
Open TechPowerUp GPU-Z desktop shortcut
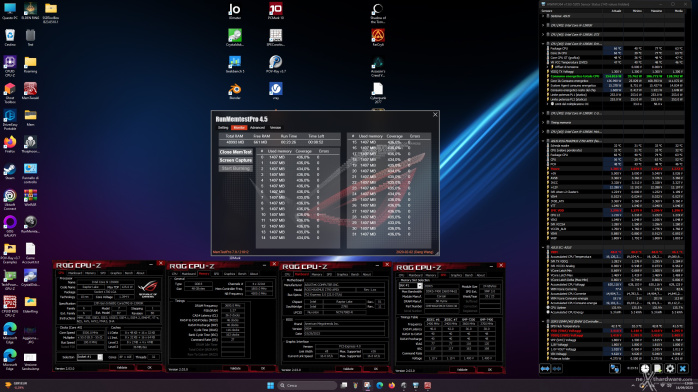point(10,279)
